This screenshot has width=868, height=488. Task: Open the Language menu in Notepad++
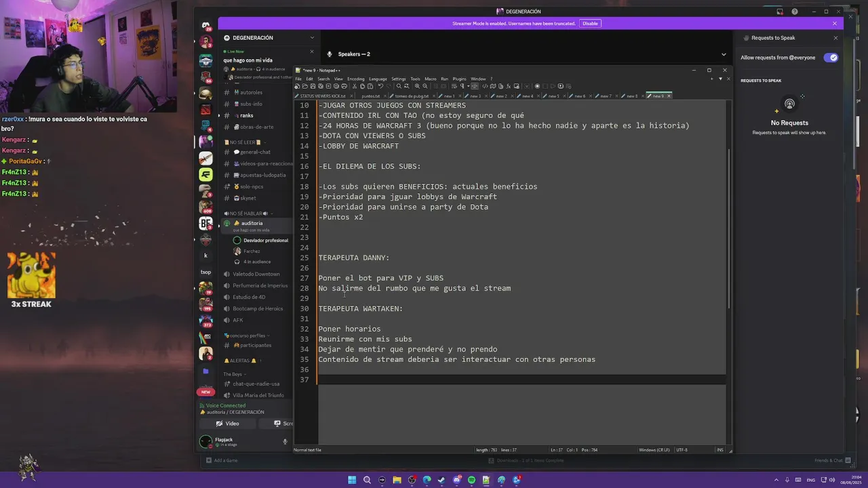pyautogui.click(x=378, y=79)
